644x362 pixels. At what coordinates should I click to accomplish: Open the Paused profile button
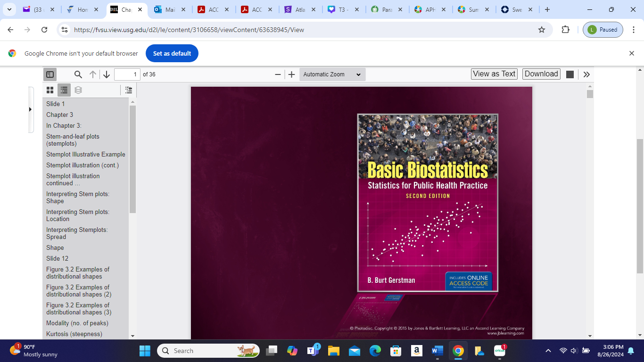[x=603, y=30]
